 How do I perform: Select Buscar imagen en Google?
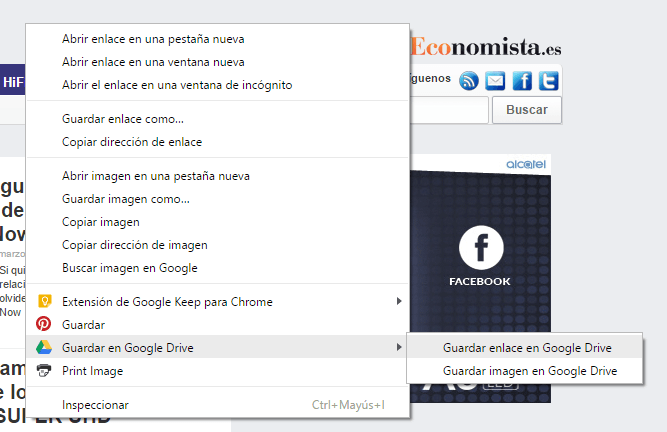[218, 268]
